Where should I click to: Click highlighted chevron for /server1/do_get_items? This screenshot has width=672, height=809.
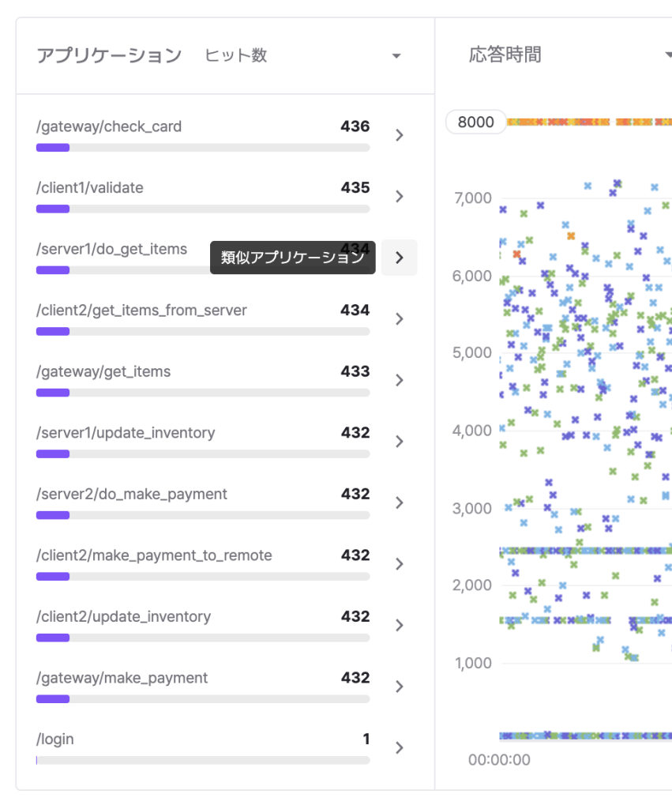pos(399,258)
